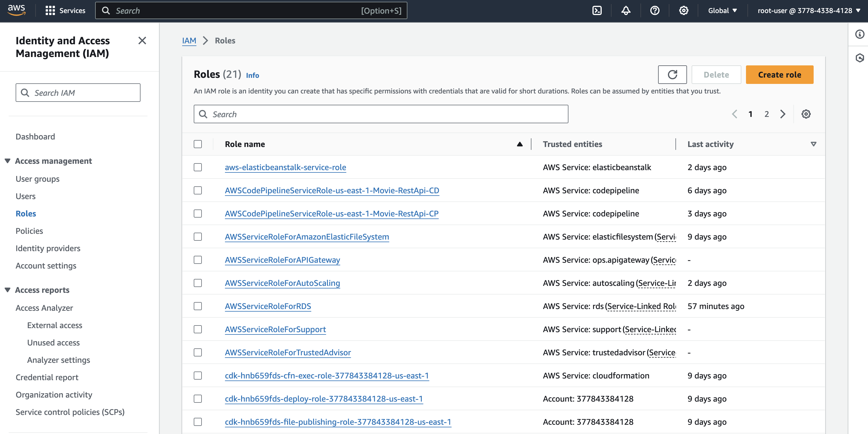Click the roles Search field
The image size is (868, 434).
click(x=381, y=114)
